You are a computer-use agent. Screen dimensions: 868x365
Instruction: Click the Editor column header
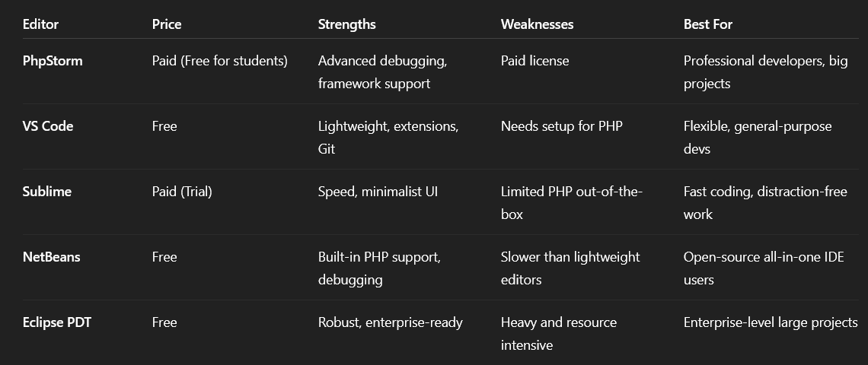(40, 24)
